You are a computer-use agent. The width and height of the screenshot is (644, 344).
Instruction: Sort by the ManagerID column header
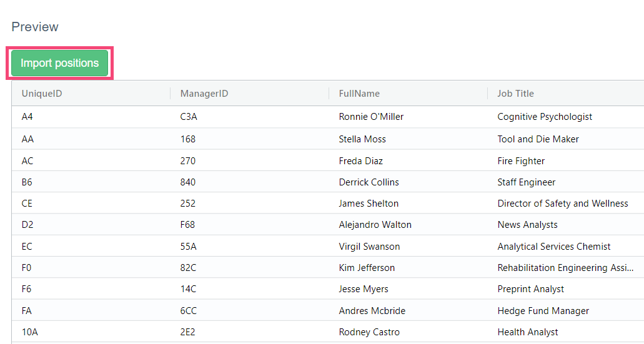pyautogui.click(x=204, y=94)
